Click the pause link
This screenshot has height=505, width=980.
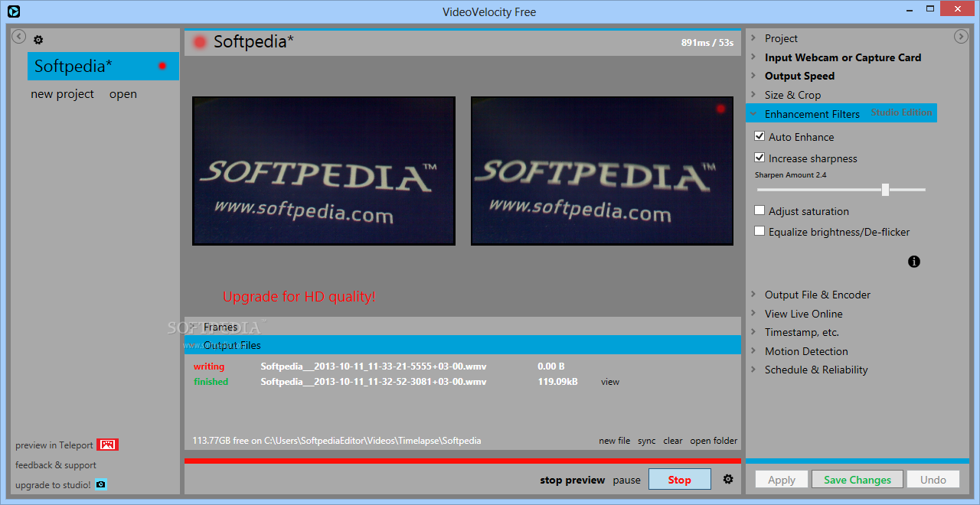626,480
